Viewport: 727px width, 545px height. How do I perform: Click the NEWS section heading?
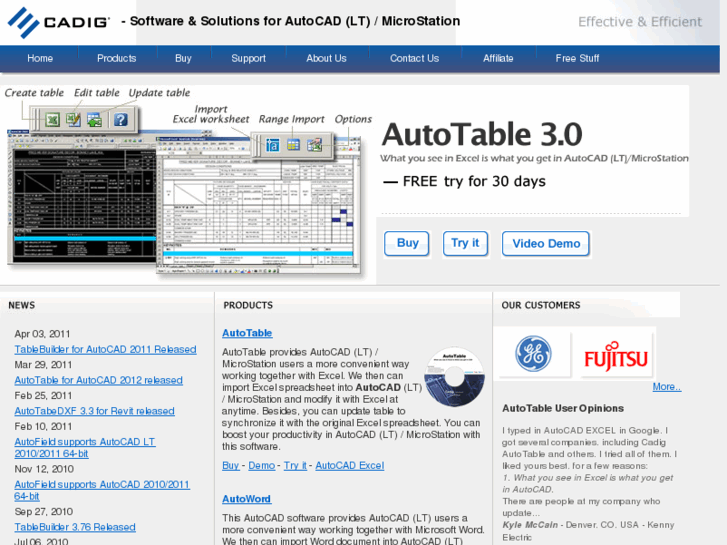pyautogui.click(x=21, y=305)
